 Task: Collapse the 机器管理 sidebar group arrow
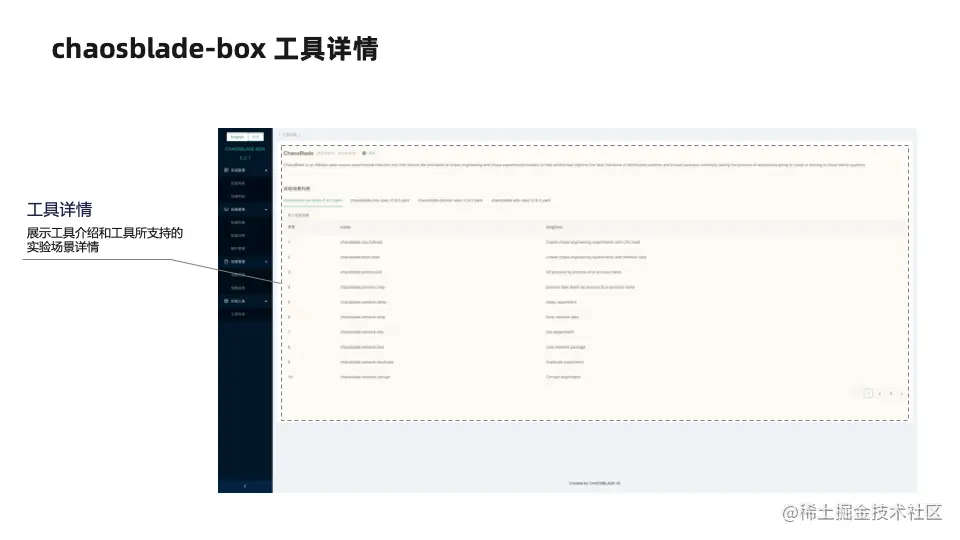point(266,209)
